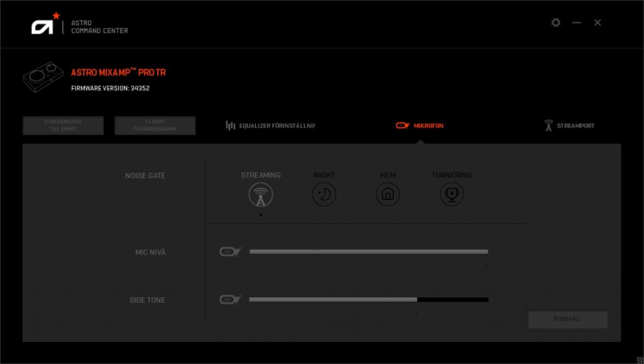The height and width of the screenshot is (364, 644).
Task: Click the HEM preset label
Action: (x=387, y=175)
